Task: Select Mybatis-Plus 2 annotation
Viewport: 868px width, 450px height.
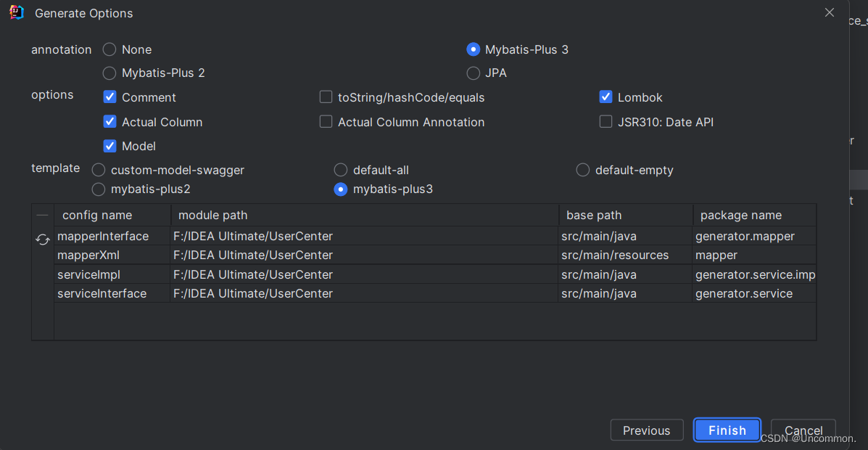Action: click(109, 73)
